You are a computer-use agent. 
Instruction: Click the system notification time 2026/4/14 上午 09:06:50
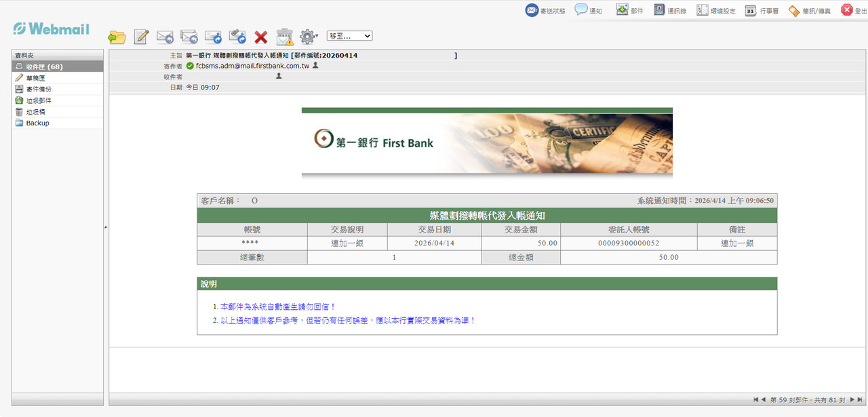pos(735,201)
